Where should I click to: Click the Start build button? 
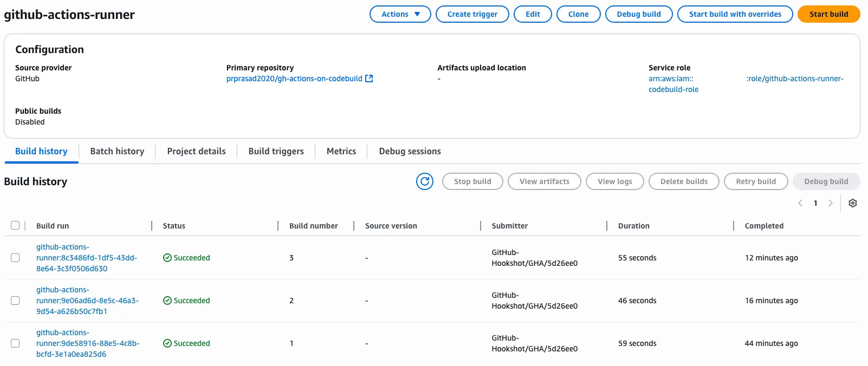[828, 14]
